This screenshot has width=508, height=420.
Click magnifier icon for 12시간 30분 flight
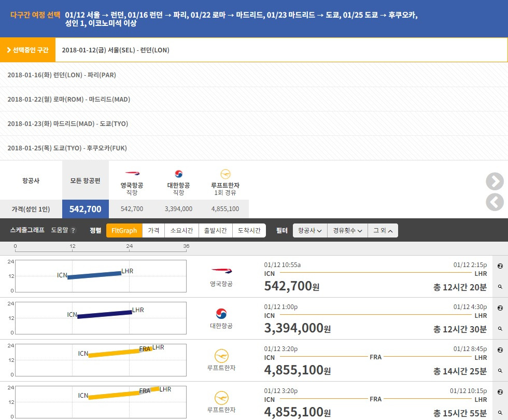pyautogui.click(x=500, y=329)
